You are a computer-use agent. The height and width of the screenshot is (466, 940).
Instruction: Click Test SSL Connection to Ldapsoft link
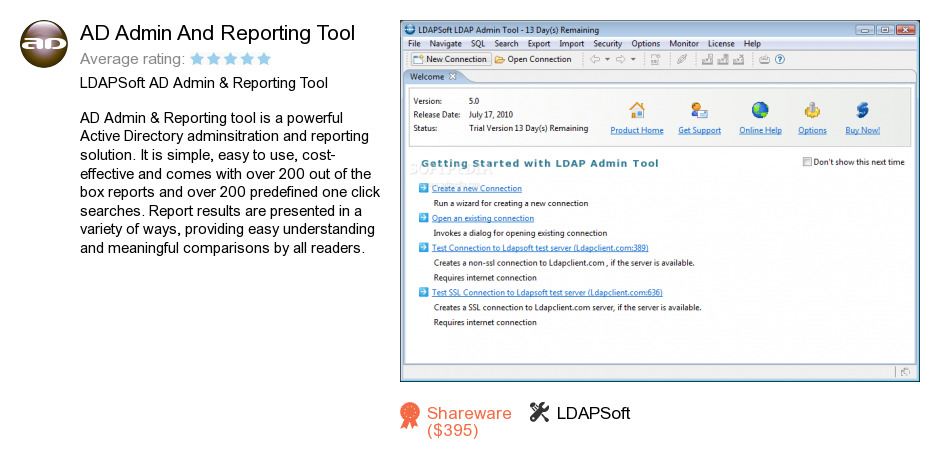(547, 293)
